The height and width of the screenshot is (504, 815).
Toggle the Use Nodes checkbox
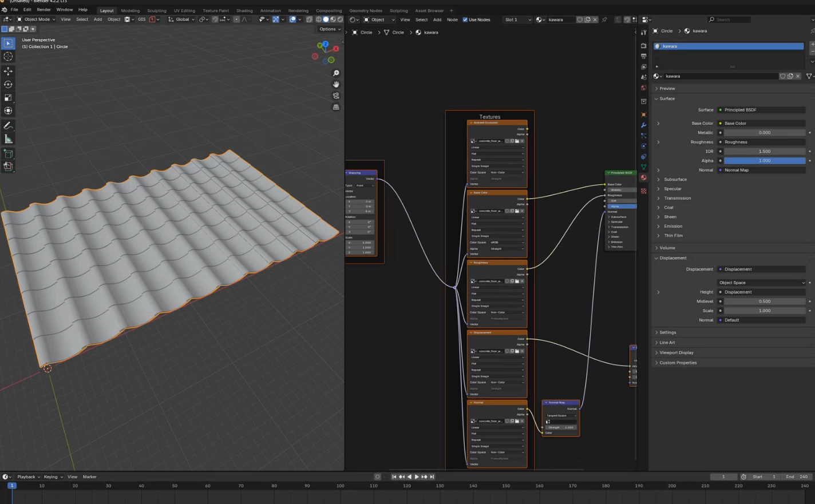tap(465, 19)
